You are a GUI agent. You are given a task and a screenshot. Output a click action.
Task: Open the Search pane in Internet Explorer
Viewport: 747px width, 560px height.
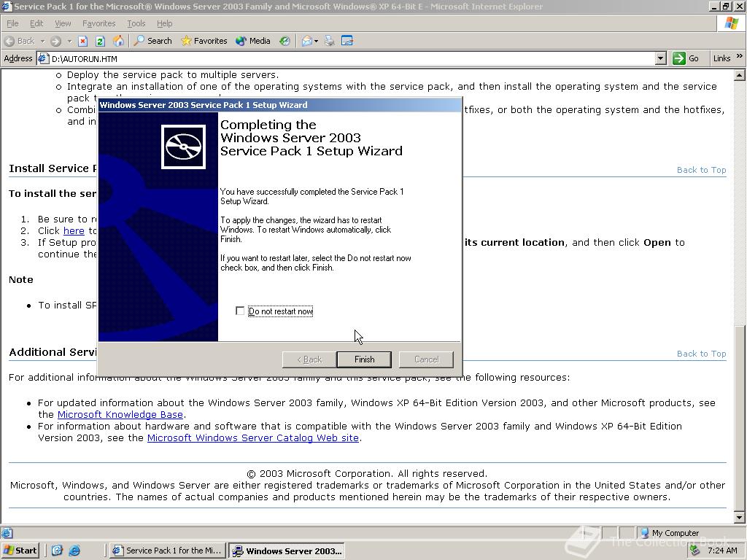[152, 41]
